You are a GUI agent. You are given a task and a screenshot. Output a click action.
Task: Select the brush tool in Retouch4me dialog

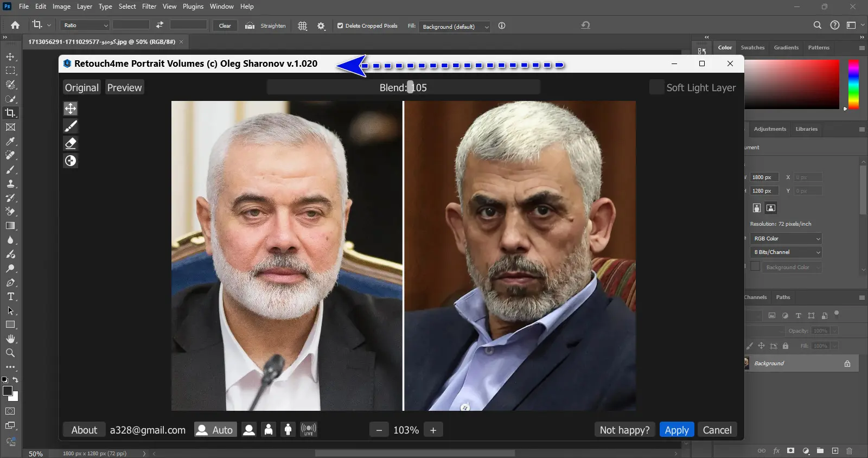click(x=71, y=126)
